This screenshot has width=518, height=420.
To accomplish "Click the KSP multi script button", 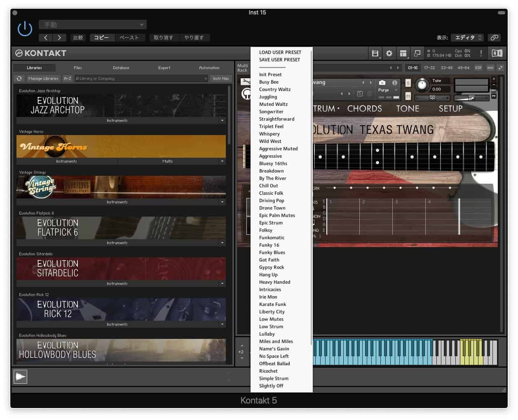I will click(478, 68).
